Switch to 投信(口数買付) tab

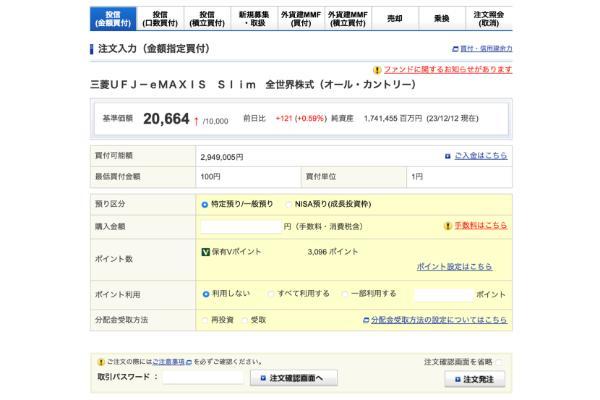[160, 19]
